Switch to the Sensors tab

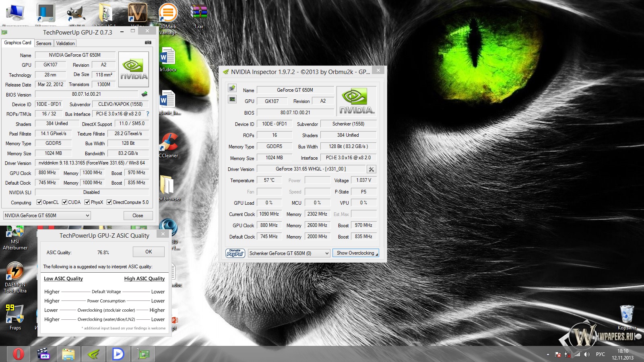[44, 43]
